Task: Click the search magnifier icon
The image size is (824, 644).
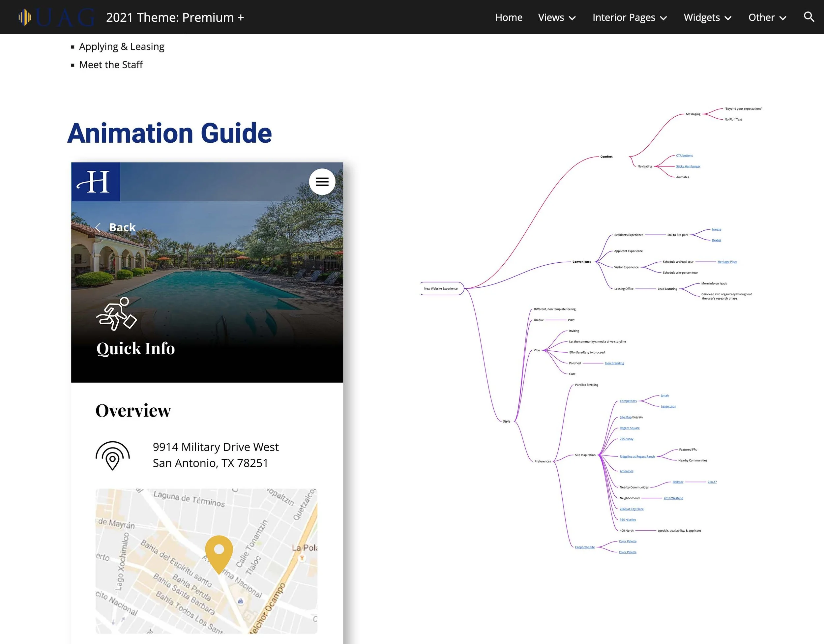Action: coord(809,17)
